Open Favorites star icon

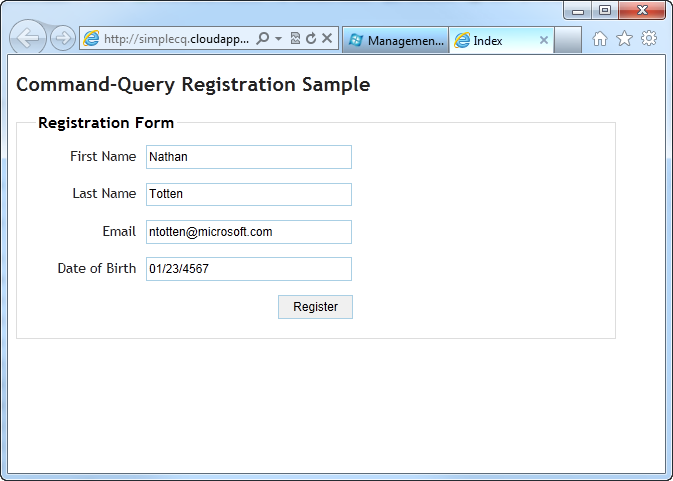(x=624, y=39)
